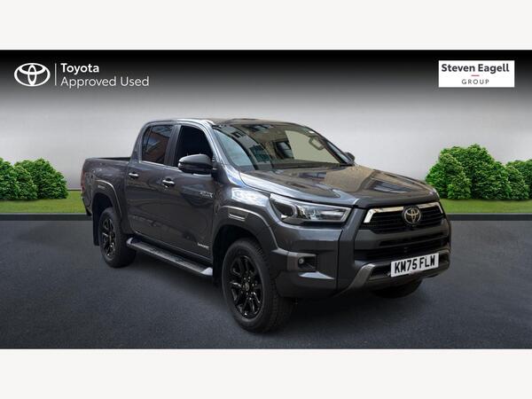
Task: Select the black wing mirror
Action: [x=196, y=164]
